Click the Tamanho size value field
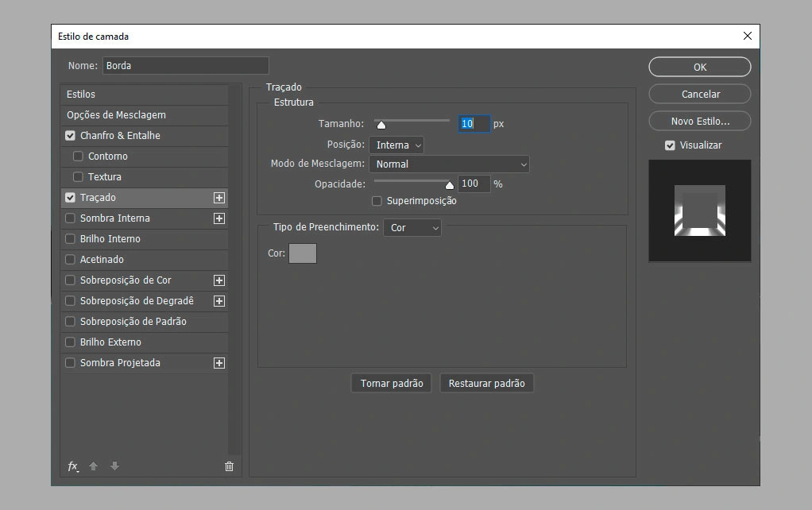Viewport: 812px width, 510px height. [x=474, y=124]
